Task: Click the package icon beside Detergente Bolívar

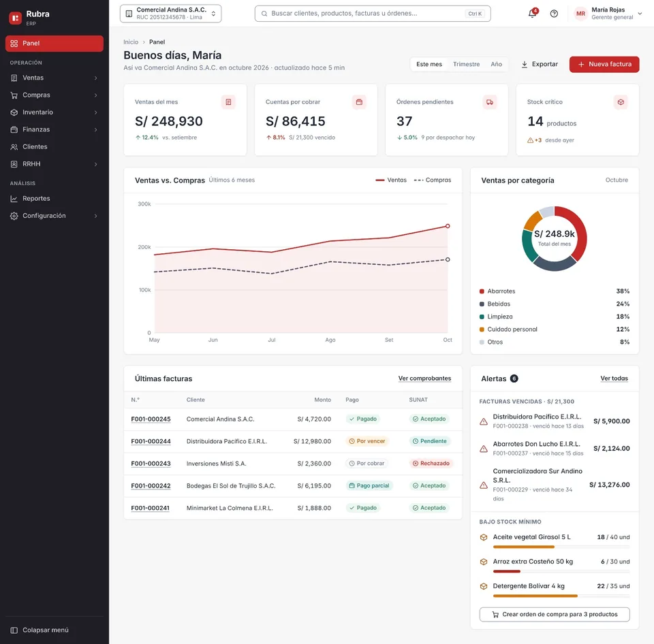Action: click(484, 586)
